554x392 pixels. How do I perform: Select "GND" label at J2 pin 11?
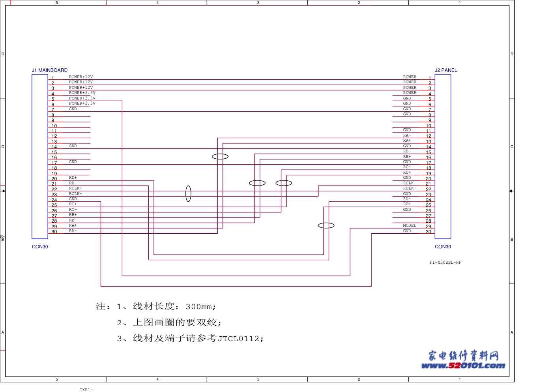tap(407, 130)
